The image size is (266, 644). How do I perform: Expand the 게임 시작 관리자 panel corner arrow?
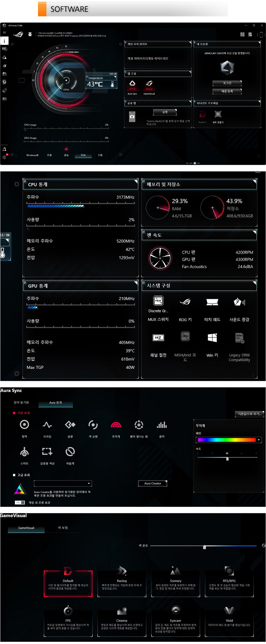point(190,43)
